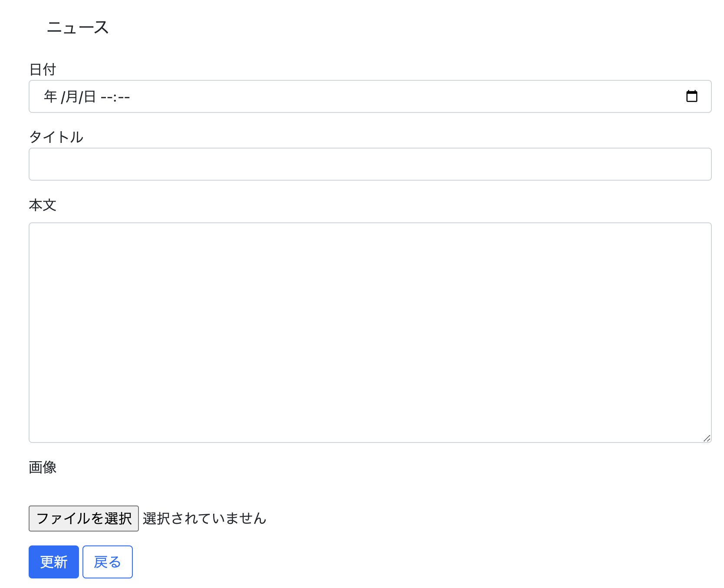
Task: Go back using the 戻る button
Action: point(108,562)
